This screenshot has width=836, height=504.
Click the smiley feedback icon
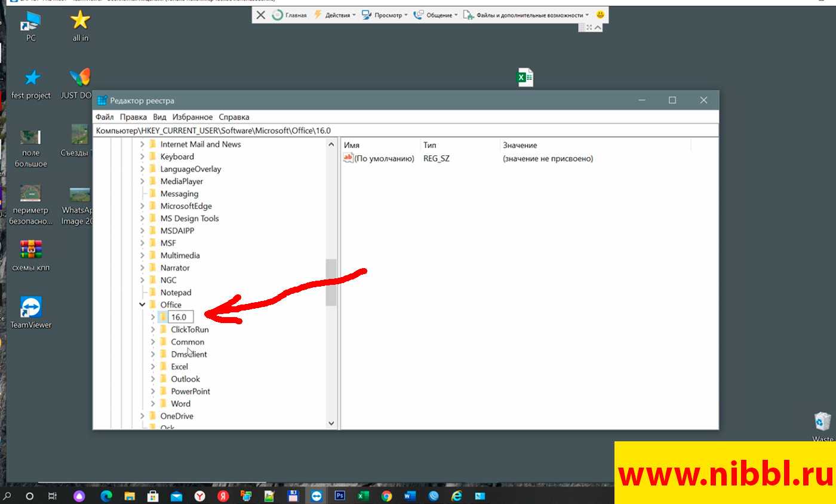[x=600, y=14]
